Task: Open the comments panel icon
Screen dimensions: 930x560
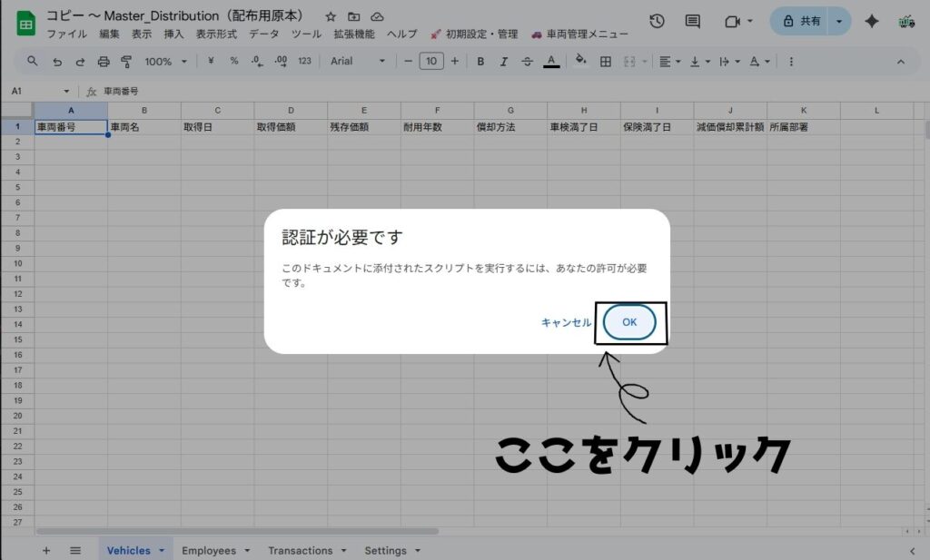Action: point(692,22)
